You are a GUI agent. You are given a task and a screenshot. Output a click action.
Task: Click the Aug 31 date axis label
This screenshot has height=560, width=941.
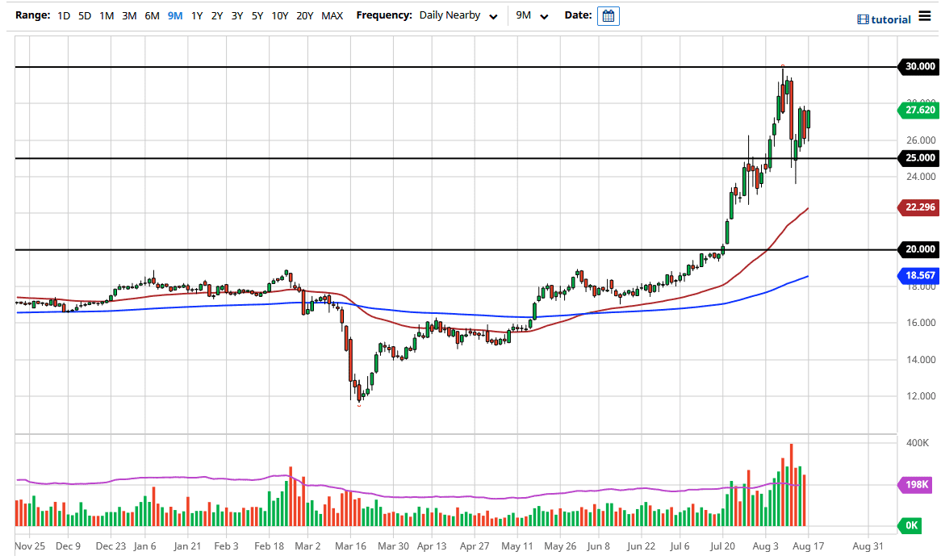point(868,546)
